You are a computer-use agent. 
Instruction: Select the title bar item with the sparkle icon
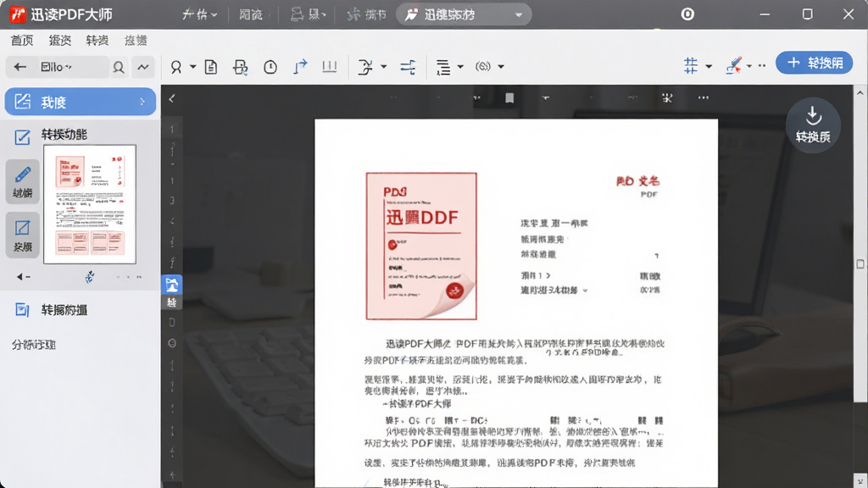366,14
